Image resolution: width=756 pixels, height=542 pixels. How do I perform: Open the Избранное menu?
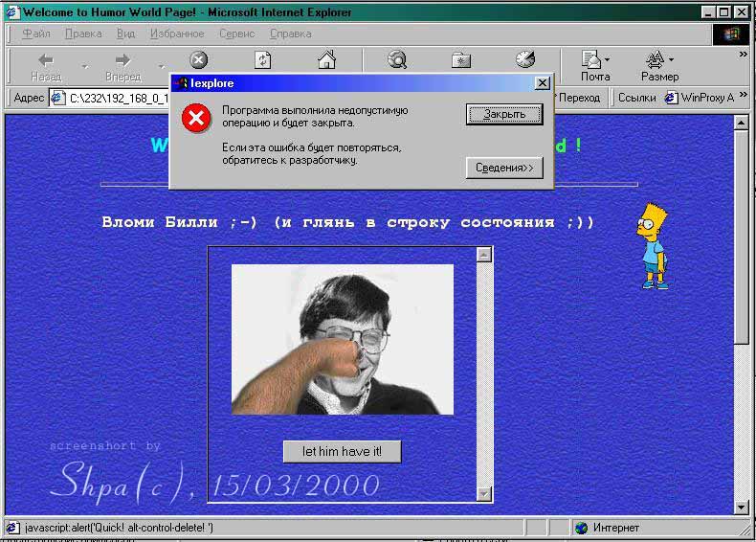pos(177,34)
